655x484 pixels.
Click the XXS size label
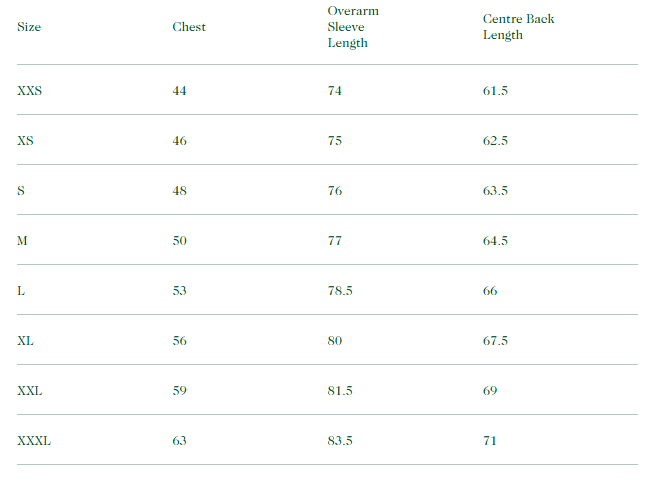[30, 91]
